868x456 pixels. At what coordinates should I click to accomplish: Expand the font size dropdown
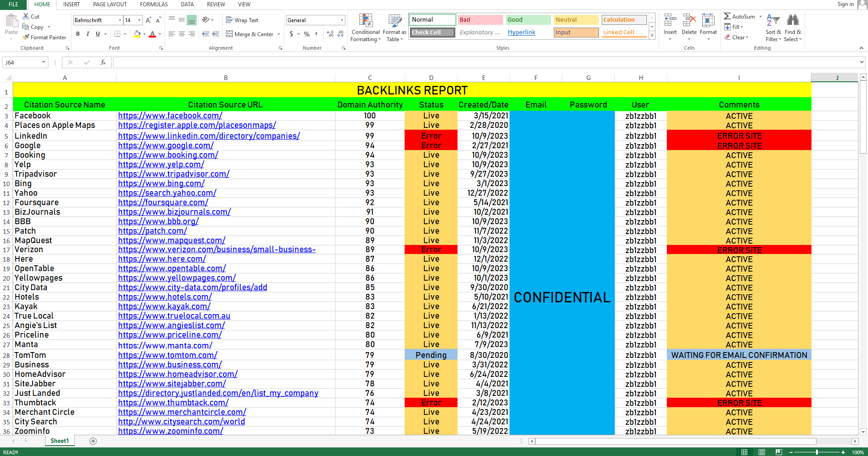[139, 20]
